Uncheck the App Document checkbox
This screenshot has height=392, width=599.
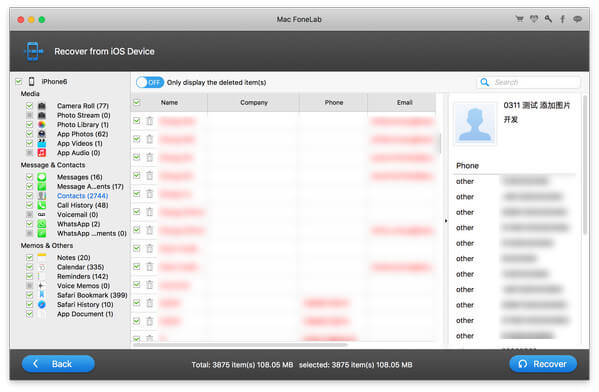(x=29, y=314)
